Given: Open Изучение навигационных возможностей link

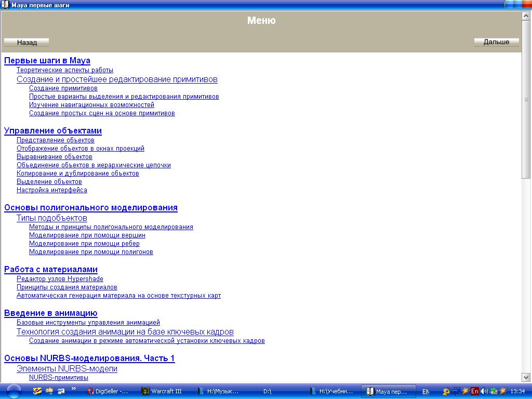Looking at the screenshot, I should (x=91, y=105).
